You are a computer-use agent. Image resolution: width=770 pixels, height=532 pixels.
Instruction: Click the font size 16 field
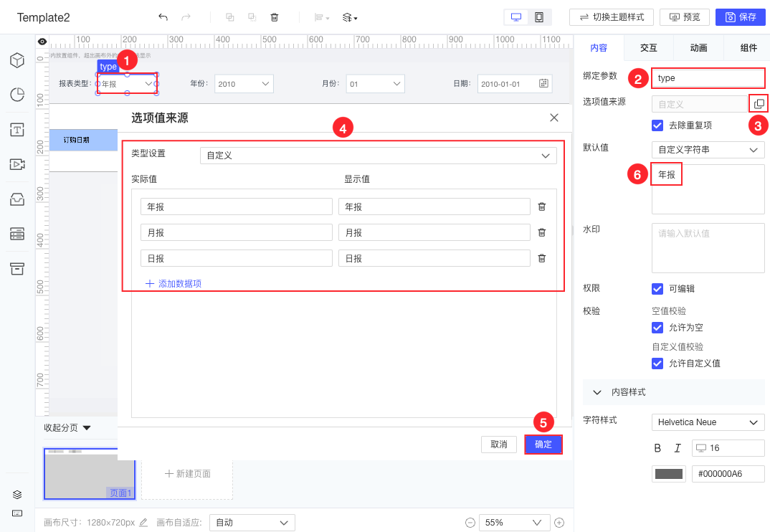pos(728,448)
